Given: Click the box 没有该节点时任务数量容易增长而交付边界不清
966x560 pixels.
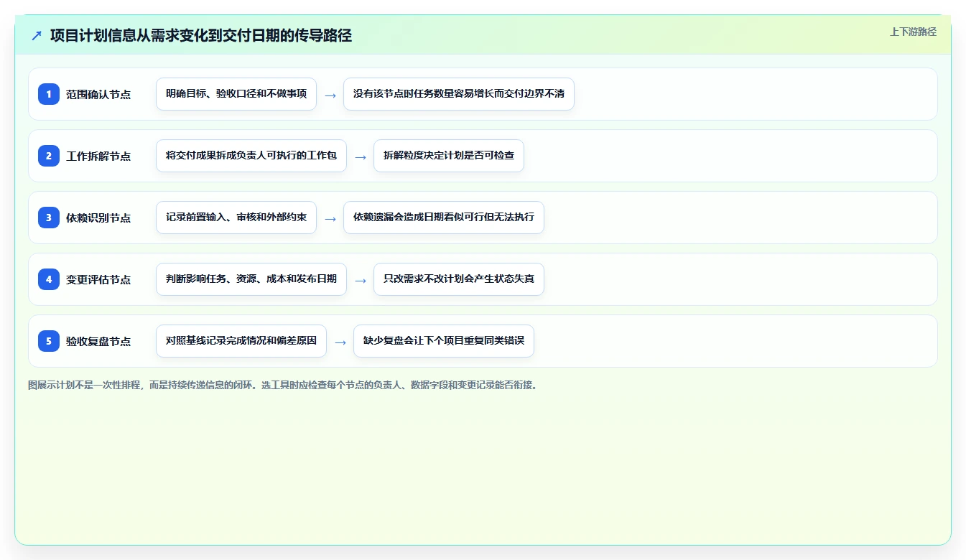Looking at the screenshot, I should coord(459,94).
